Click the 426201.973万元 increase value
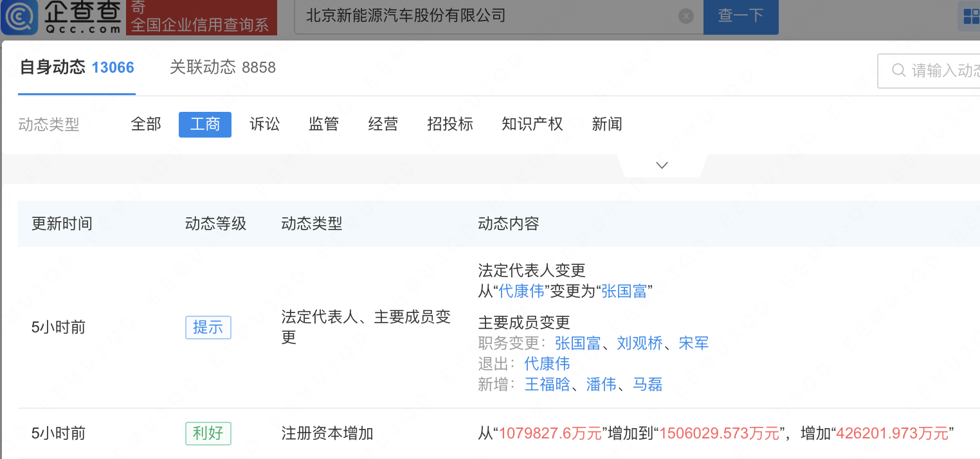The image size is (980, 459). (x=892, y=433)
